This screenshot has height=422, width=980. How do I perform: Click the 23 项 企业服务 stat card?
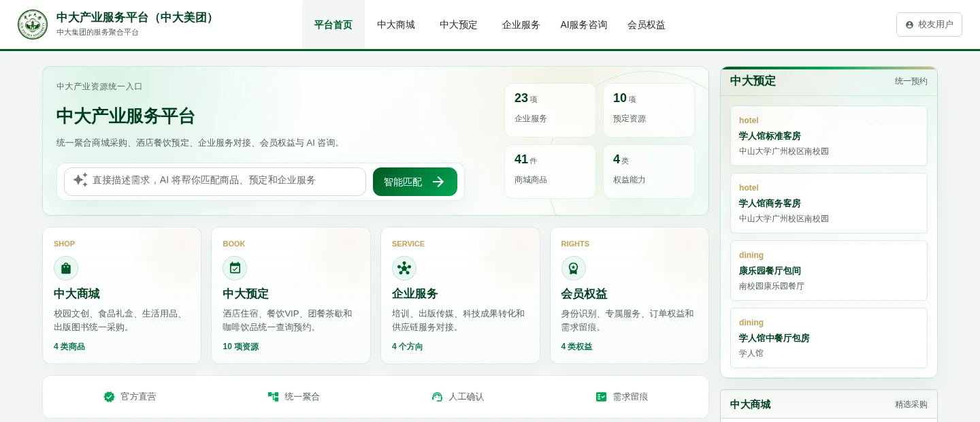coord(550,110)
